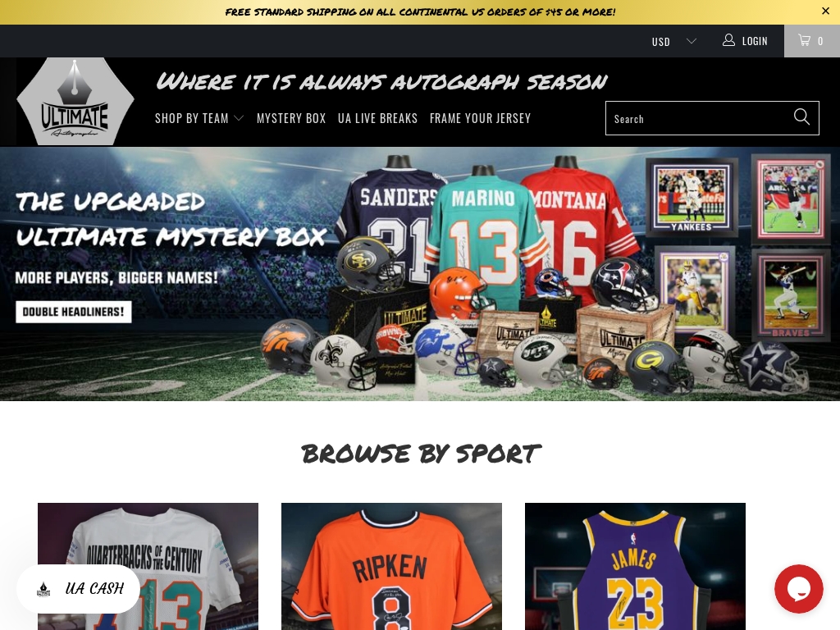Click the Login link
840x630 pixels.
click(x=755, y=41)
